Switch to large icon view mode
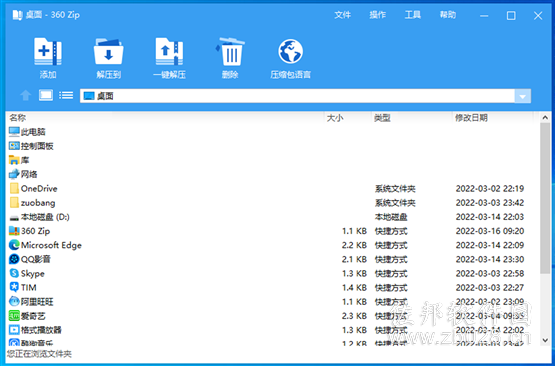Viewport: 555px width, 366px height. [46, 95]
